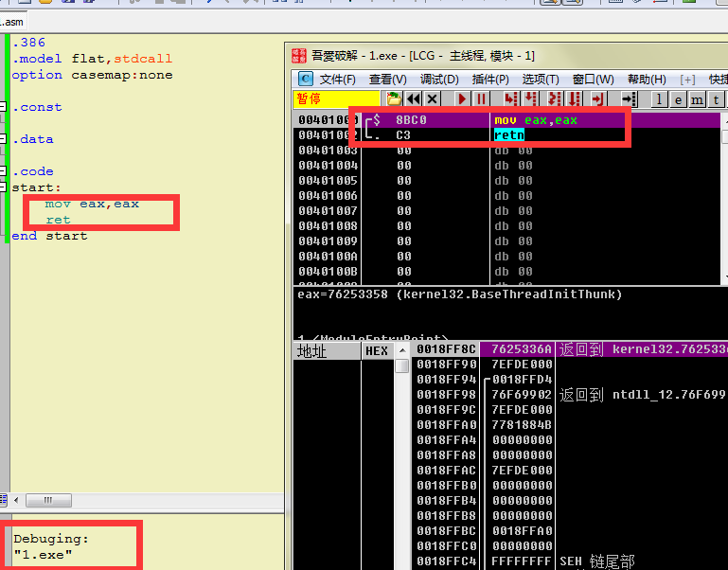Open Threads window with the t button
Screen dimensions: 728x570
coord(717,99)
